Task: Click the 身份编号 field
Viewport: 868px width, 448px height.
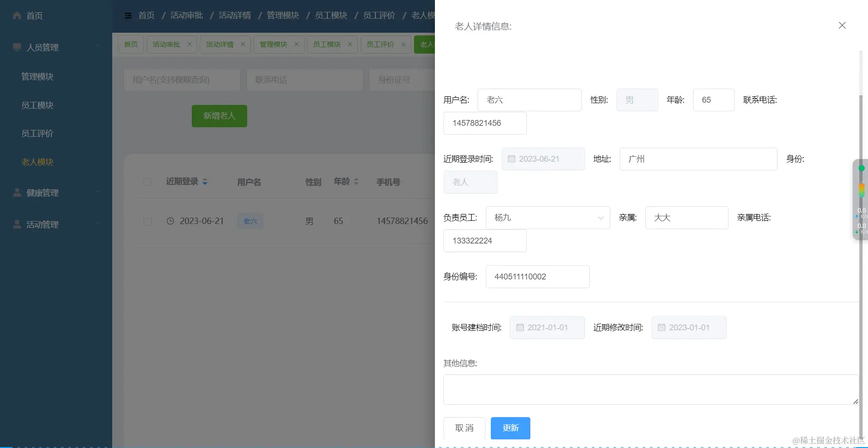Action: click(538, 277)
